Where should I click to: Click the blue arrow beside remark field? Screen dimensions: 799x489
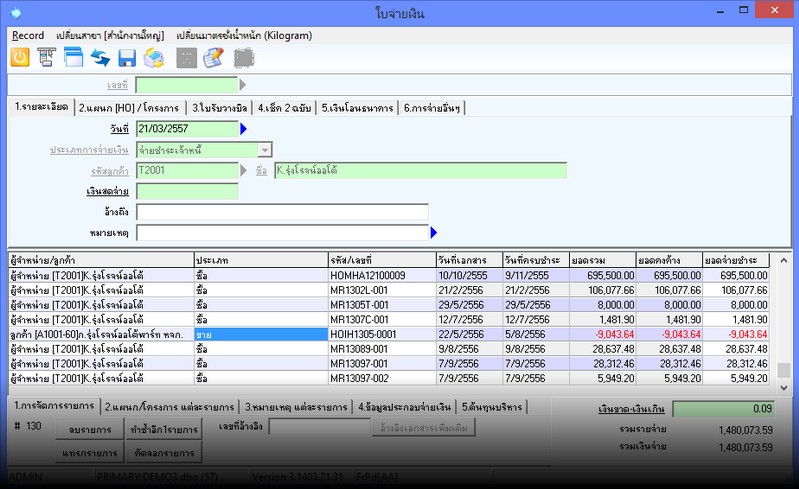tap(434, 233)
